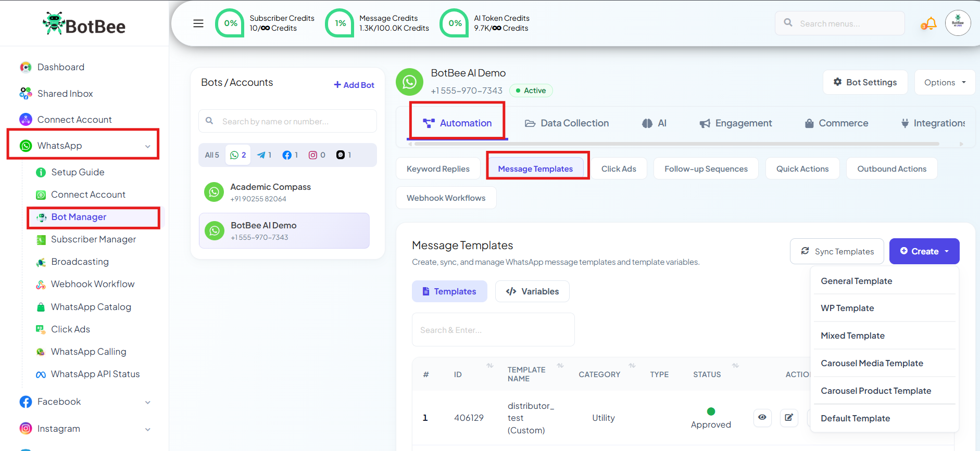
Task: Click the BotBee logo
Action: [x=84, y=24]
